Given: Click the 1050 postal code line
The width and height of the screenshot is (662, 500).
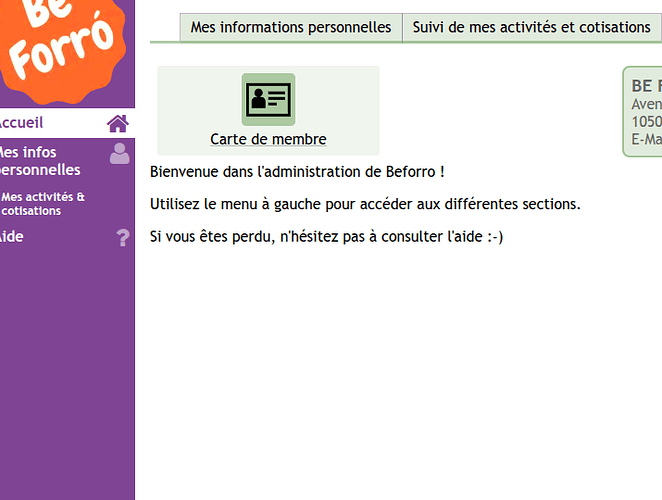Looking at the screenshot, I should (x=646, y=122).
